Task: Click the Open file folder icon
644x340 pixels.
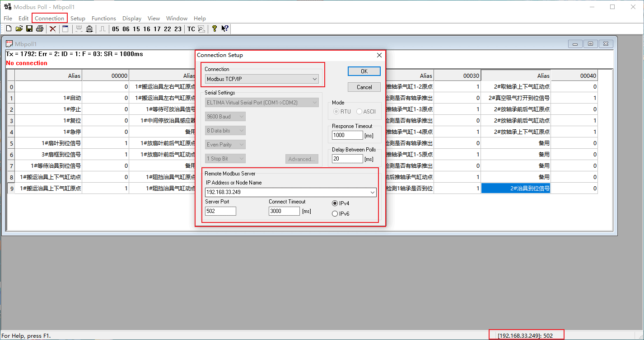Action: (19, 29)
